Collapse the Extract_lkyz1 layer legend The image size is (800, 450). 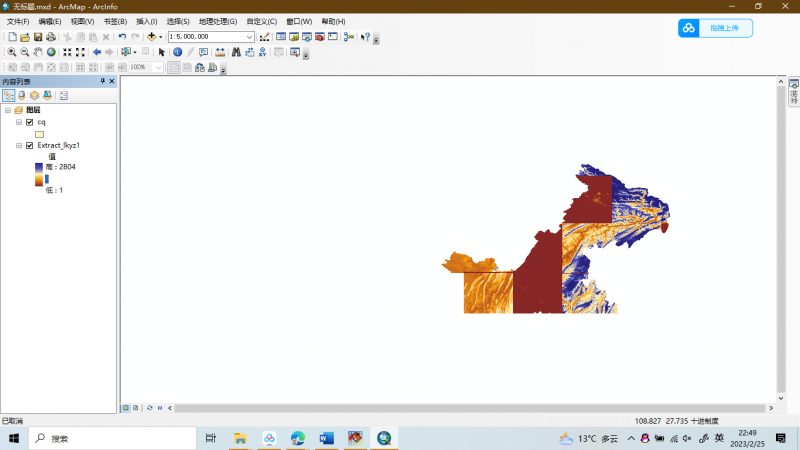tap(18, 145)
